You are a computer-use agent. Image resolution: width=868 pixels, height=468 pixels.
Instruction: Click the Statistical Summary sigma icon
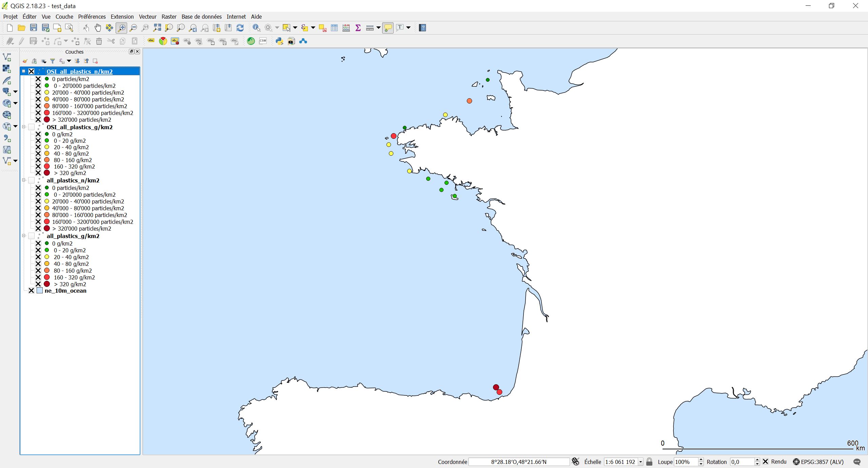point(358,28)
